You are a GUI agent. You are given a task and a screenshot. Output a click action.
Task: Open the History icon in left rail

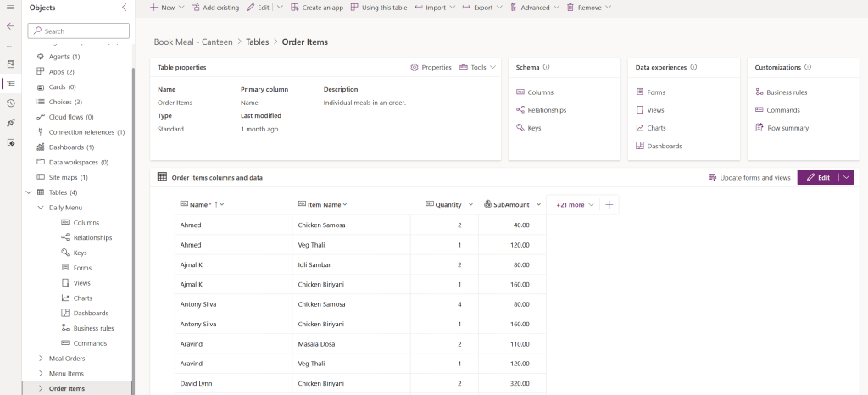point(10,103)
